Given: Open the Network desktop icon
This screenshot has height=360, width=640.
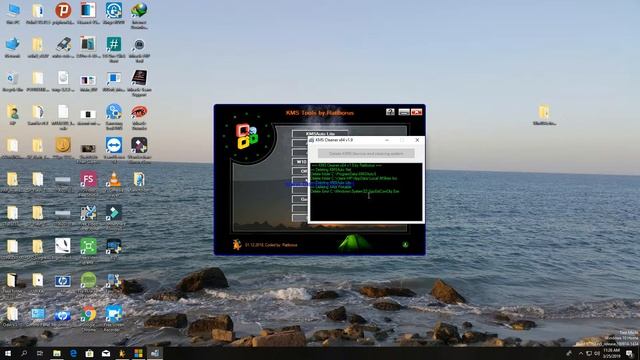Looking at the screenshot, I should pyautogui.click(x=13, y=47).
